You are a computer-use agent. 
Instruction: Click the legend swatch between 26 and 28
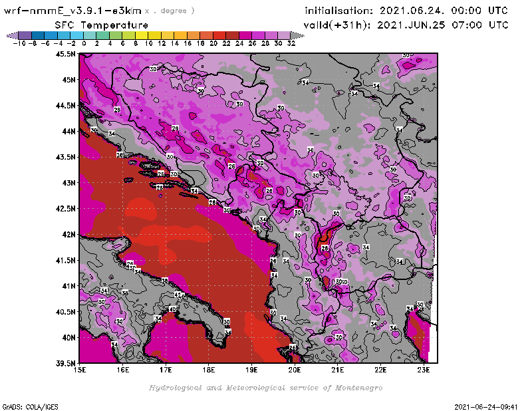pos(258,35)
